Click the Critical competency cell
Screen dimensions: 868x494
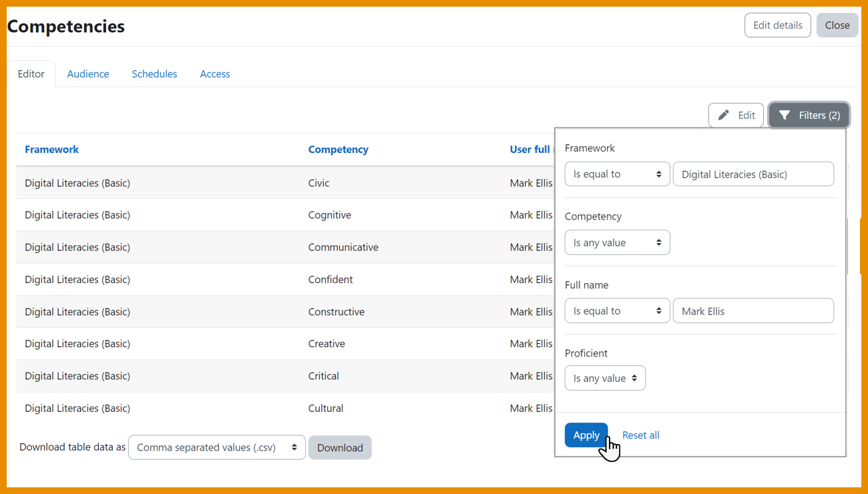[324, 376]
